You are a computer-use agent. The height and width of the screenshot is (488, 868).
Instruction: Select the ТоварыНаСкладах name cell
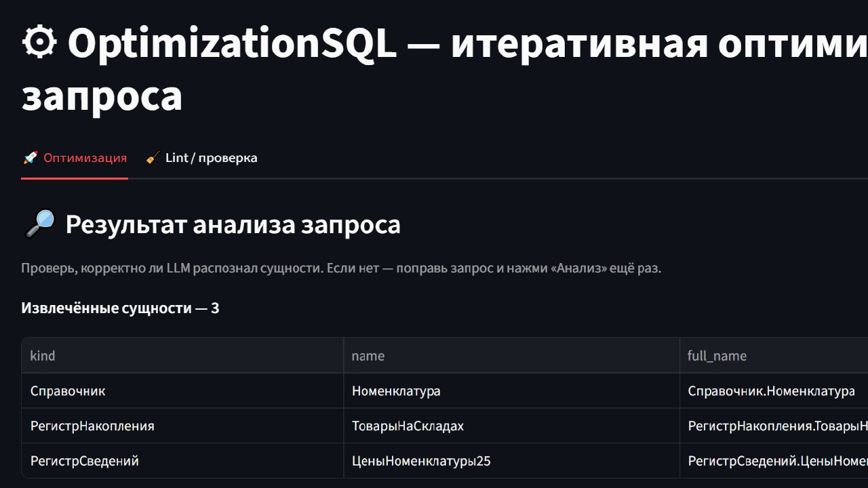[x=511, y=426]
